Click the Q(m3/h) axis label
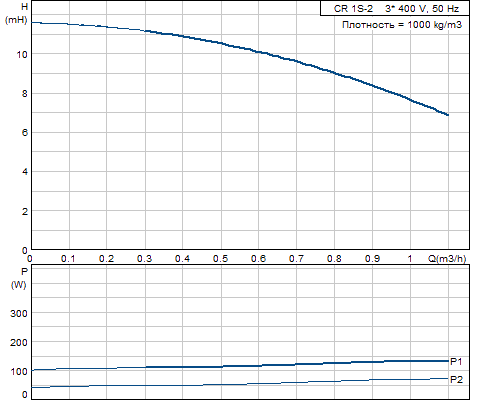Image resolution: width=500 pixels, height=400 pixels. click(x=447, y=258)
